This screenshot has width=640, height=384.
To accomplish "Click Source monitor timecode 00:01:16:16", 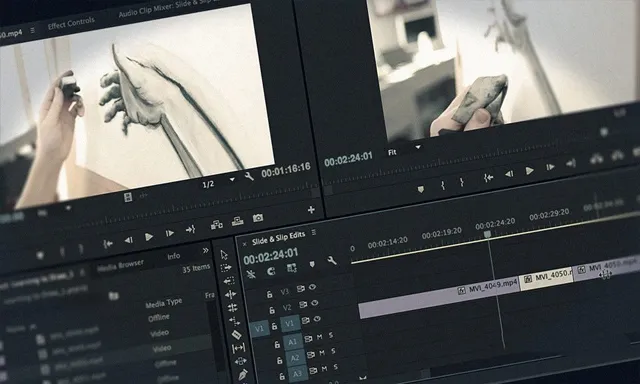I will [286, 170].
